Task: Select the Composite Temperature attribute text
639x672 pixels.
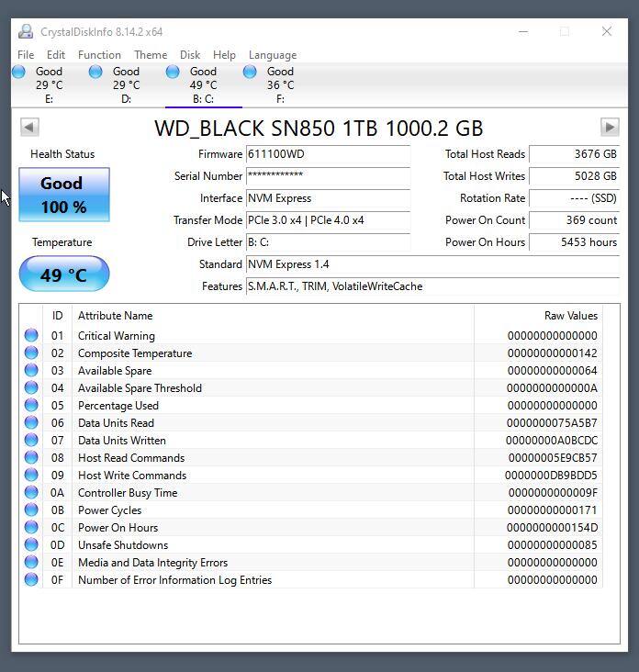Action: pyautogui.click(x=135, y=353)
